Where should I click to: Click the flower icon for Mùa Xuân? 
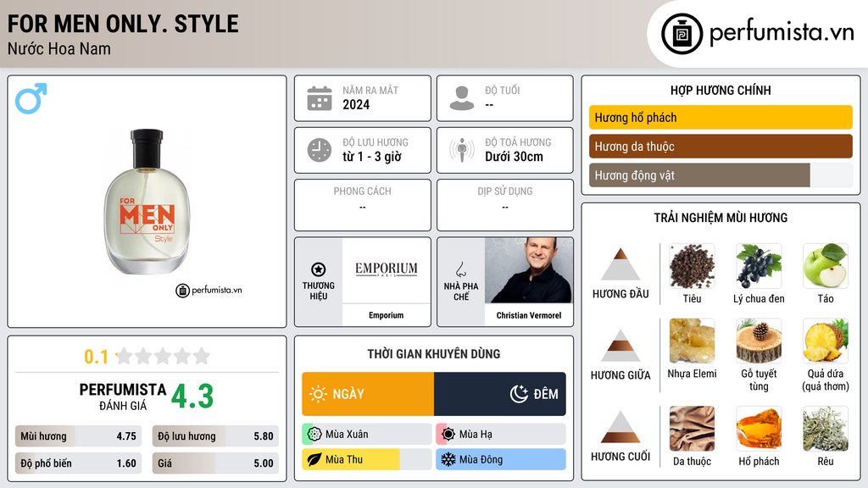(x=314, y=435)
